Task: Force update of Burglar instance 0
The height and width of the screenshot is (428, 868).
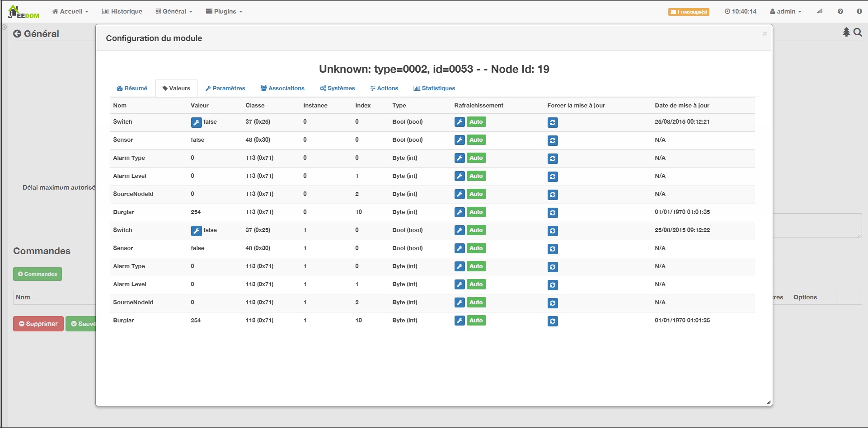Action: click(x=553, y=213)
